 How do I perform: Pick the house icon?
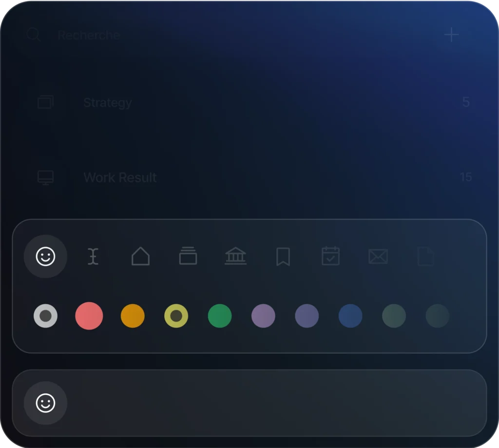coord(140,256)
